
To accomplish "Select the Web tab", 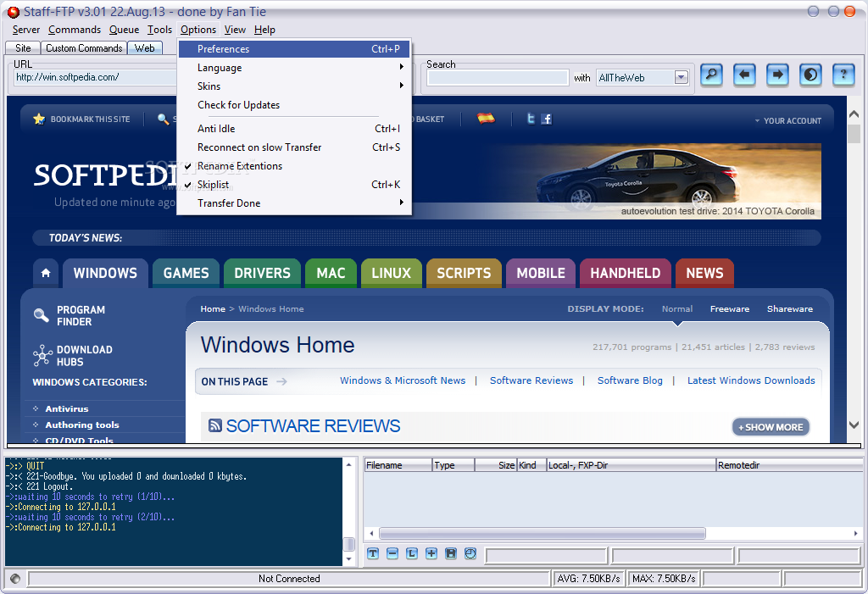I will tap(145, 48).
